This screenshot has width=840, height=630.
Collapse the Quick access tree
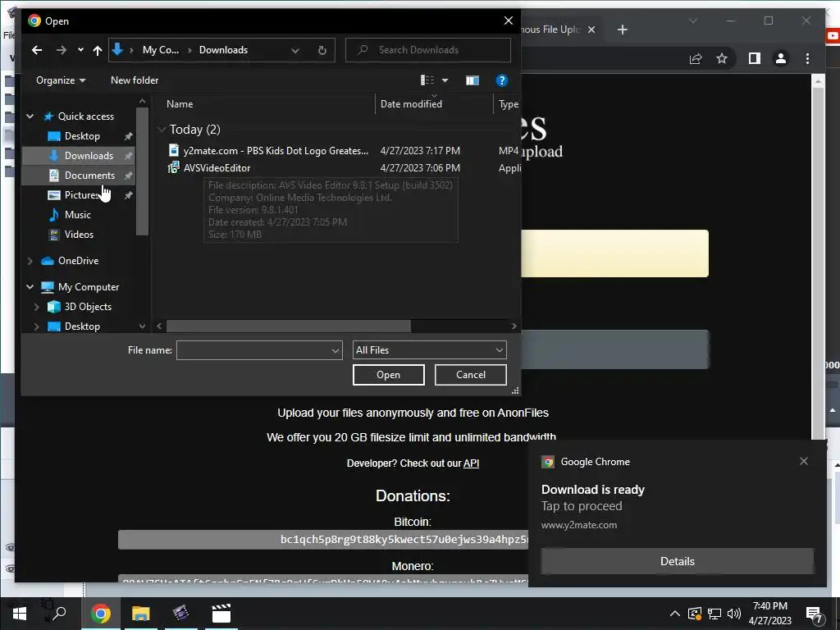pyautogui.click(x=30, y=116)
